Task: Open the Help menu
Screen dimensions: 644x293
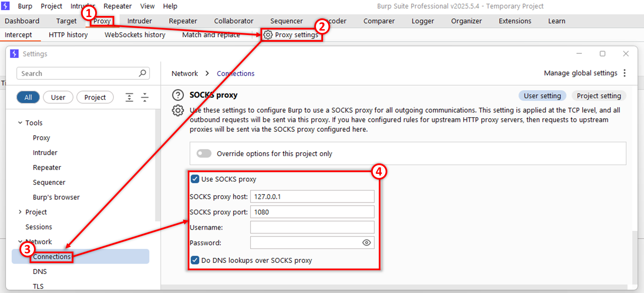Action: coord(170,6)
